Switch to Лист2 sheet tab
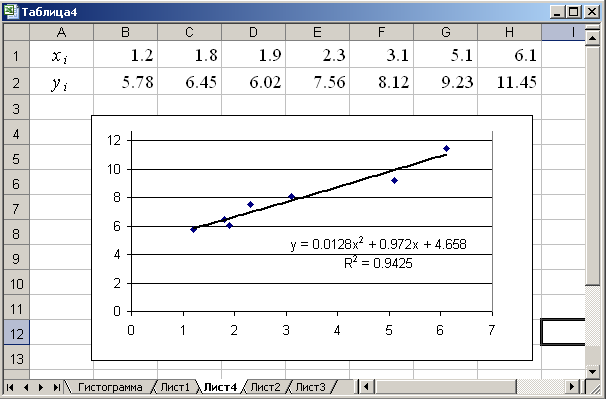Viewport: 606px width, 399px height. click(265, 387)
